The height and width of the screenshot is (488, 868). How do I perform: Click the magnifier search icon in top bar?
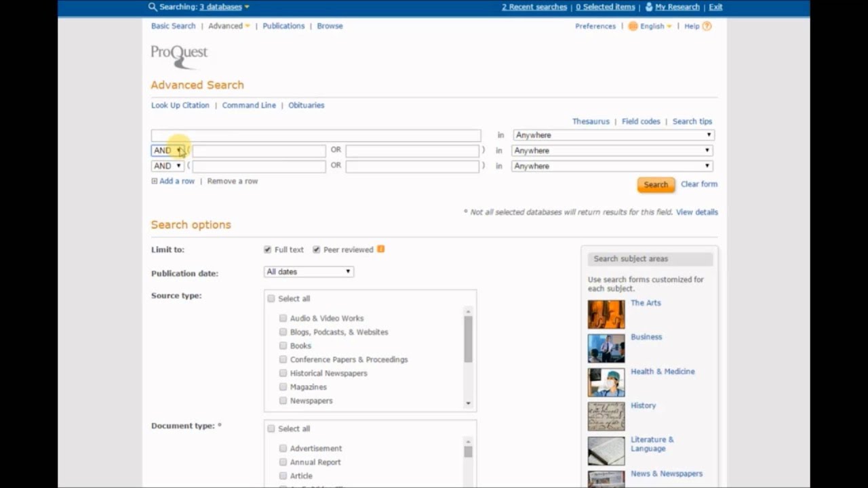(x=153, y=7)
